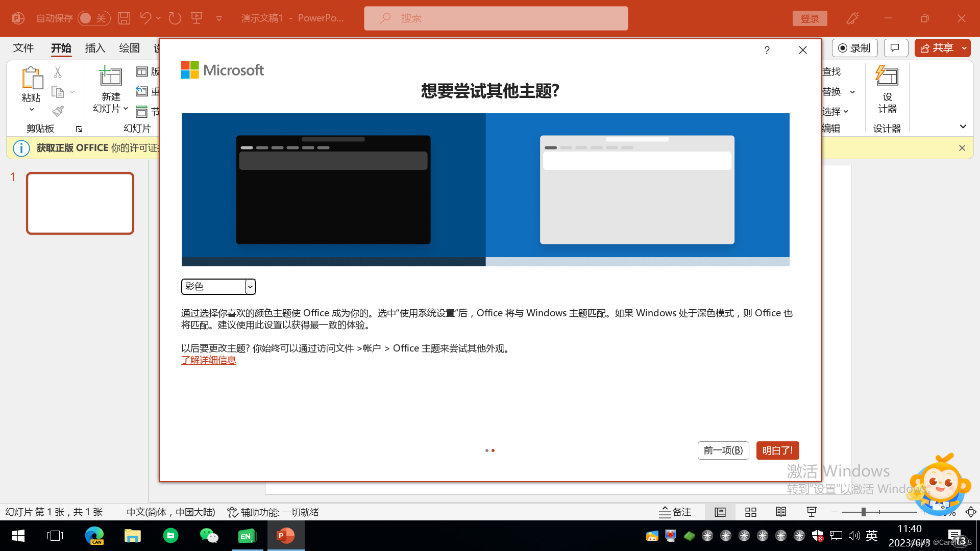Click the New Slide icon

(110, 77)
